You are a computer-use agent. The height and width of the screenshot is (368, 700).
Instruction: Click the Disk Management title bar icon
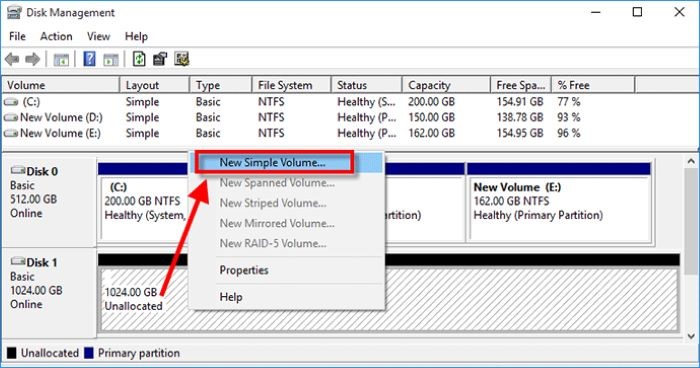tap(14, 12)
